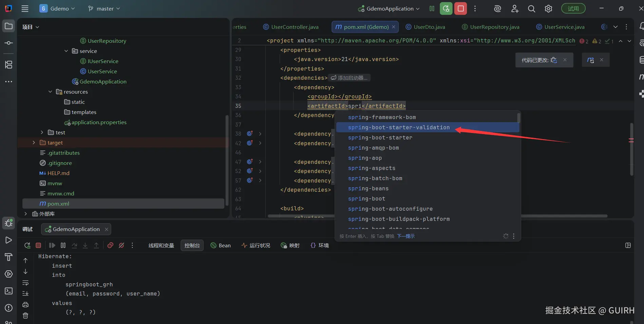Open the Terminal tool window

click(9, 291)
